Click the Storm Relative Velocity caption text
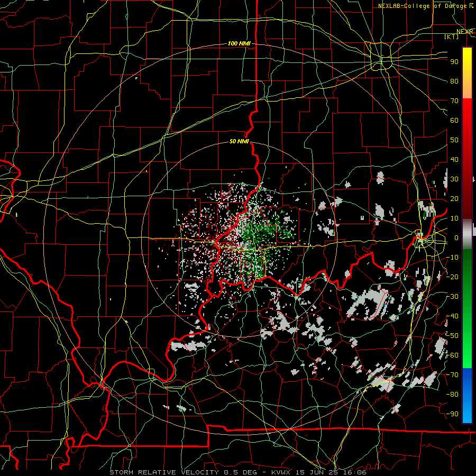This screenshot has width=476, height=476. [237, 472]
